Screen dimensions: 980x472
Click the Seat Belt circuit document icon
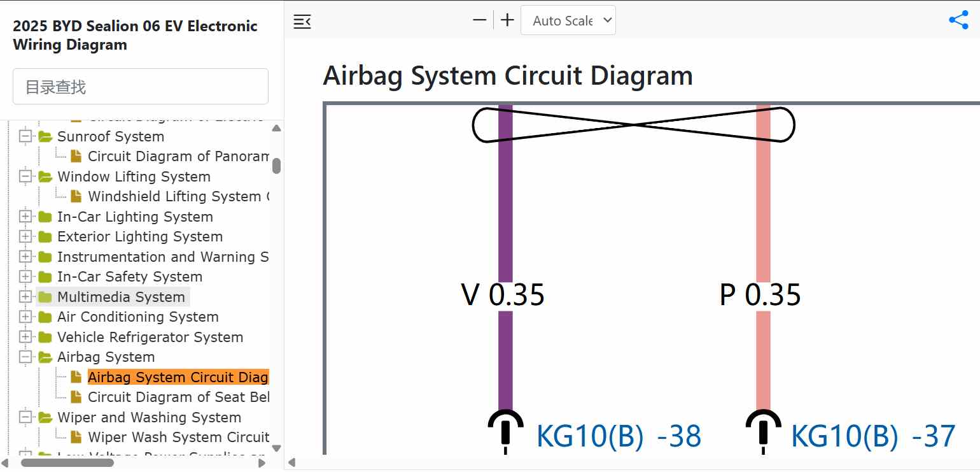(x=76, y=397)
